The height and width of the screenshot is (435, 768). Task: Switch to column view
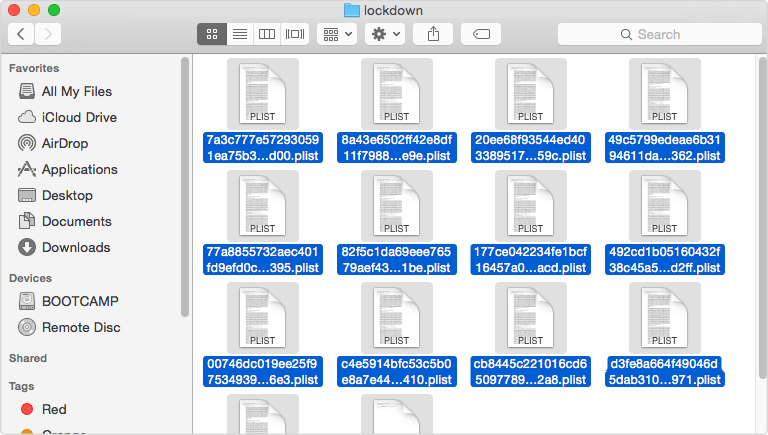tap(267, 34)
